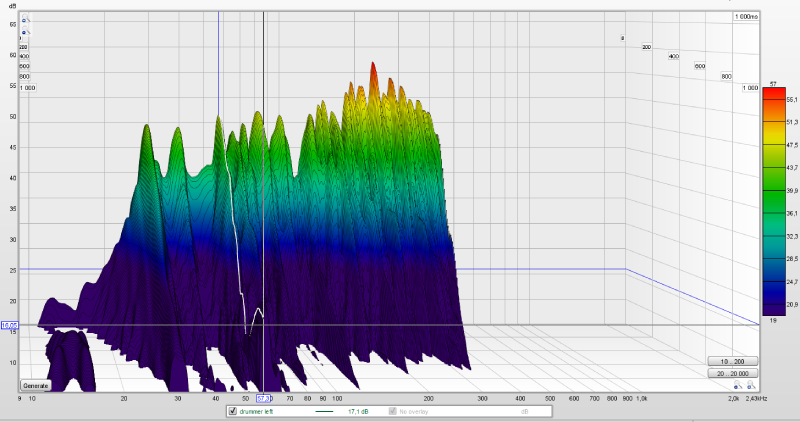
Task: Toggle the No overlay checkbox
Action: (392, 411)
